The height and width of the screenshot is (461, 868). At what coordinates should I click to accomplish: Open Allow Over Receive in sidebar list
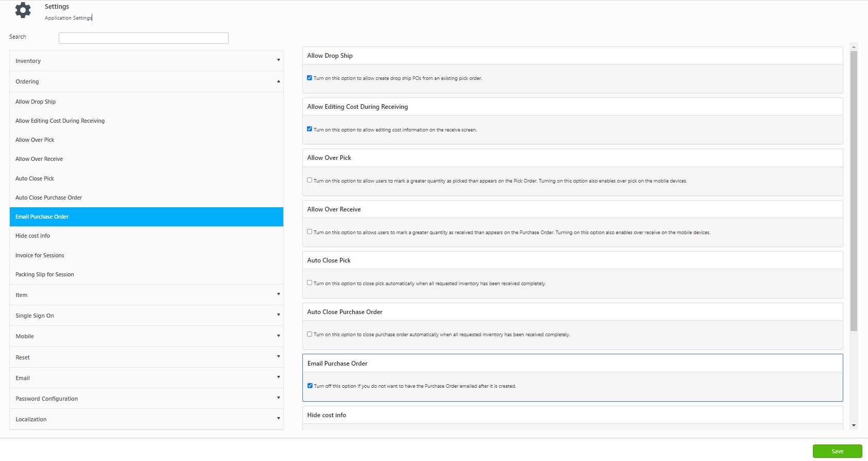39,159
